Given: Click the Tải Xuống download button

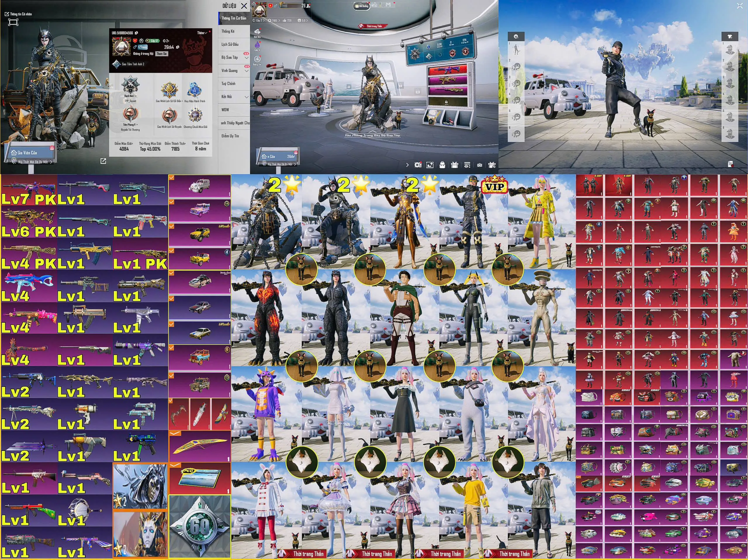Looking at the screenshot, I should pos(361,6).
